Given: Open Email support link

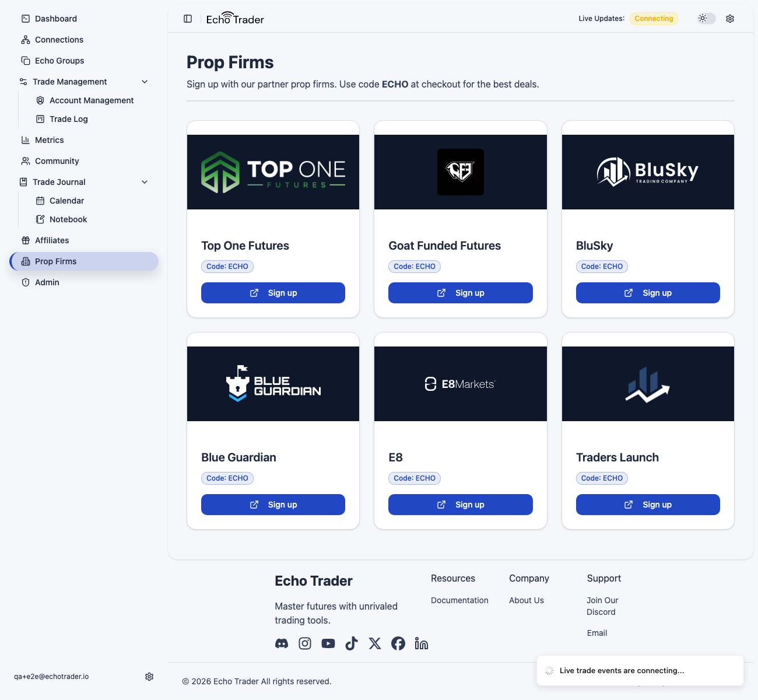Looking at the screenshot, I should [597, 633].
